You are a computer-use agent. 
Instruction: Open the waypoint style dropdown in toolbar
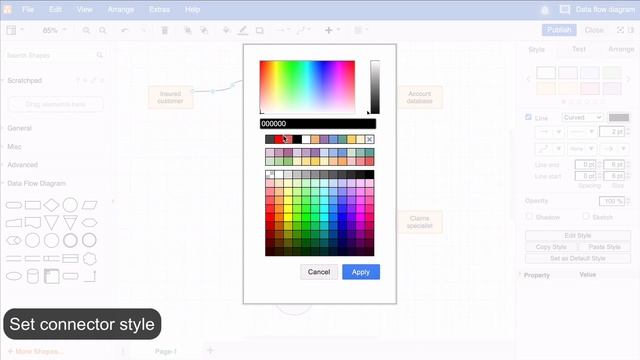click(303, 30)
